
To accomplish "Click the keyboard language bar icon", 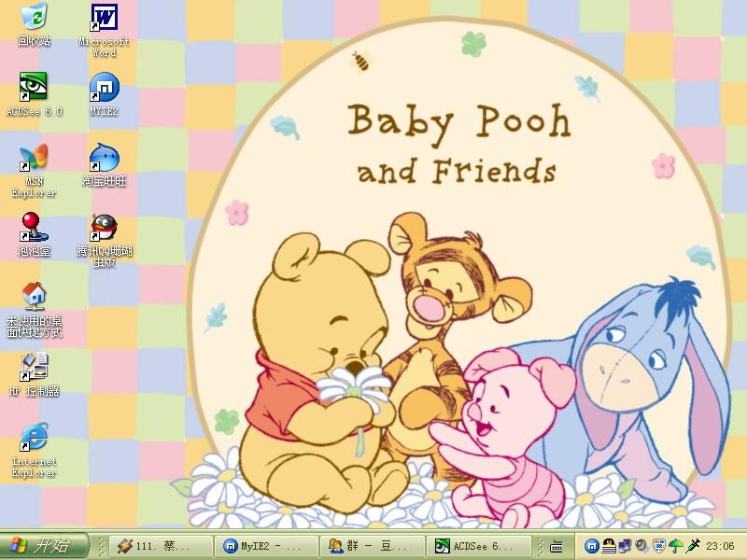I will (x=556, y=546).
